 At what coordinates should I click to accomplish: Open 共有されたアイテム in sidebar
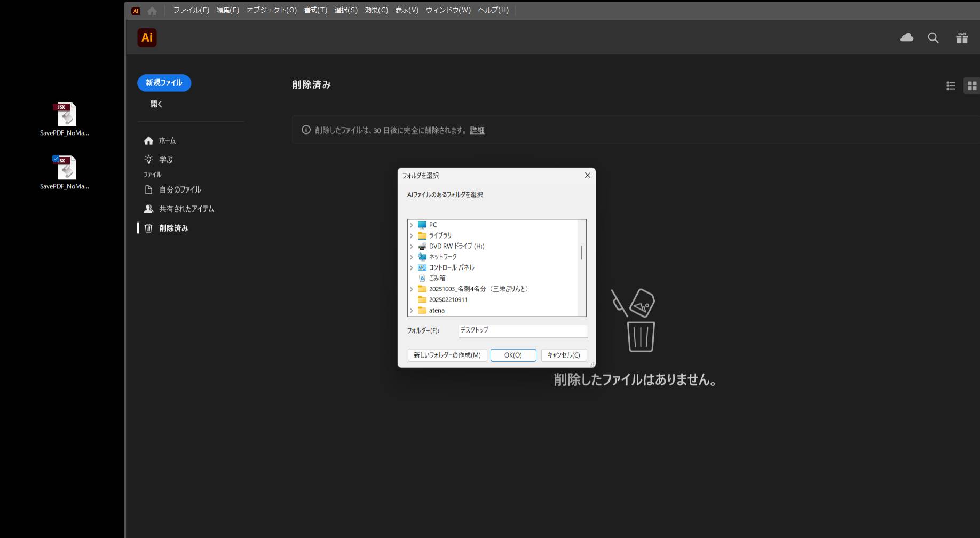186,209
